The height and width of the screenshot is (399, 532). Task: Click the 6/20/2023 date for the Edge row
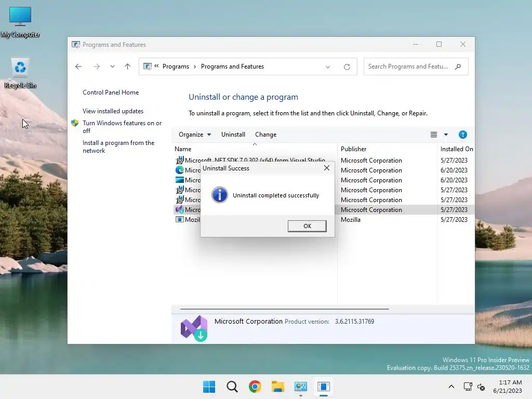coord(454,170)
